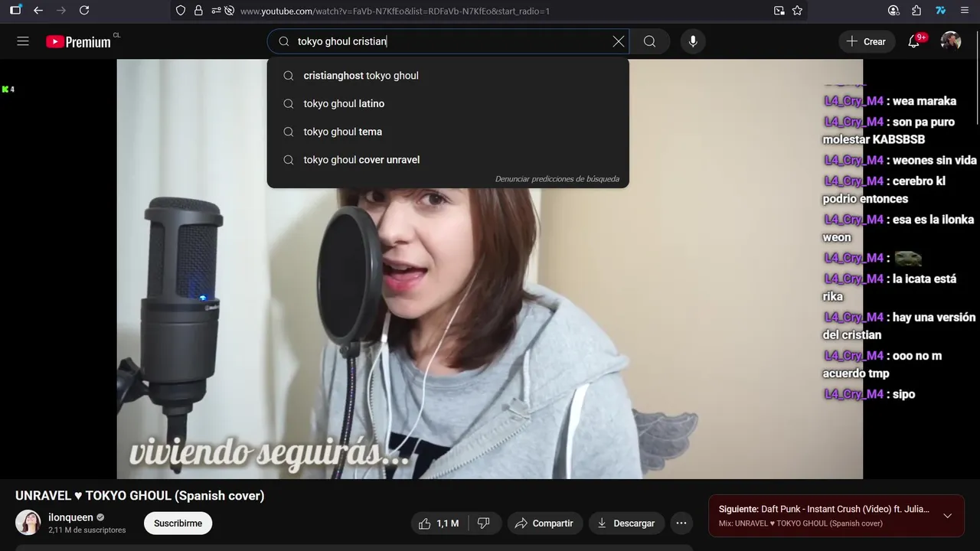The width and height of the screenshot is (980, 551).
Task: Click the address bar URL
Action: click(x=395, y=11)
